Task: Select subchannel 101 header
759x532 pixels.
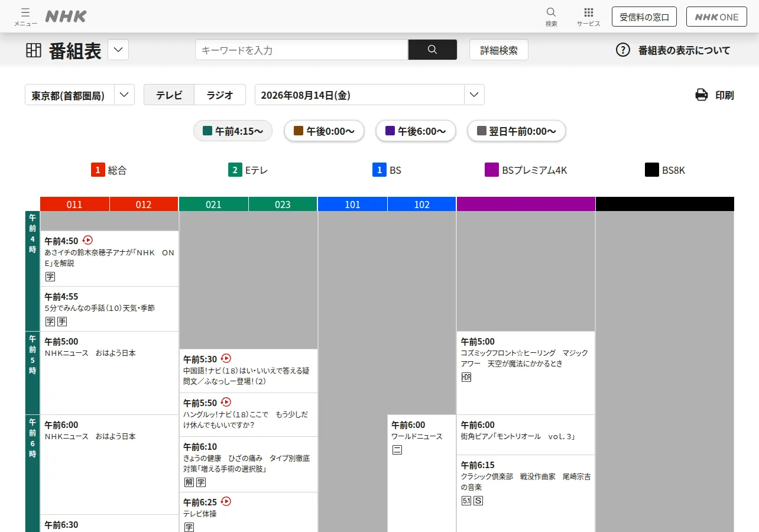Action: click(352, 204)
